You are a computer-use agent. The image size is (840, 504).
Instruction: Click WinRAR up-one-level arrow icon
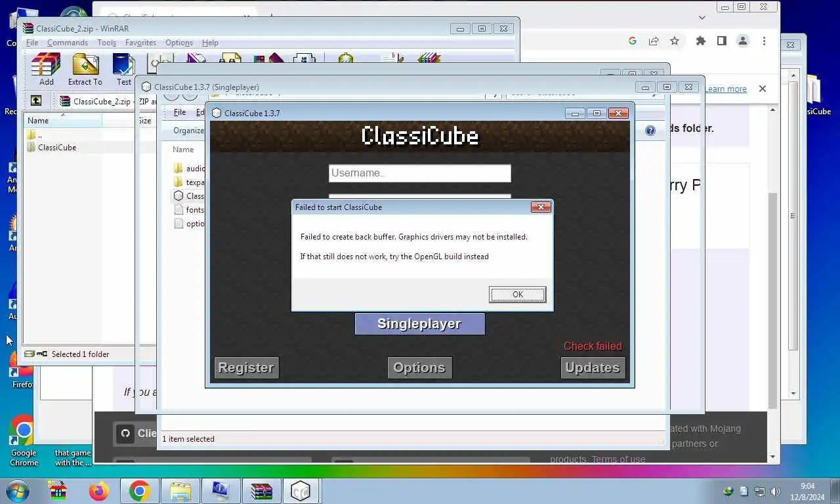pos(36,101)
